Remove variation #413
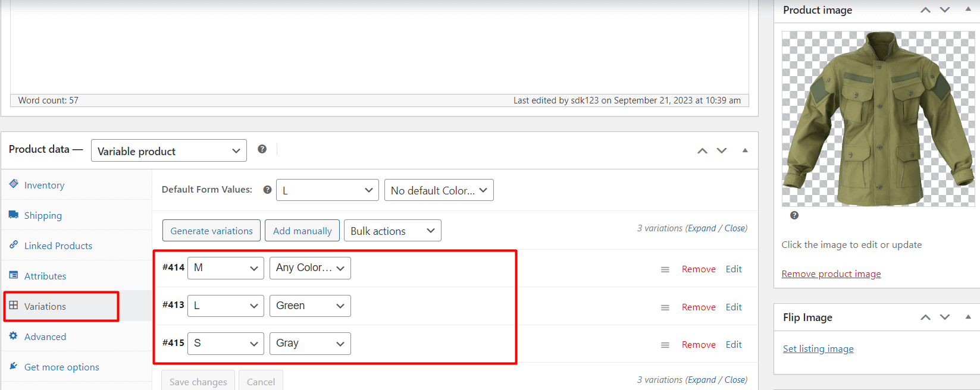Viewport: 980px width, 390px height. coord(699,307)
